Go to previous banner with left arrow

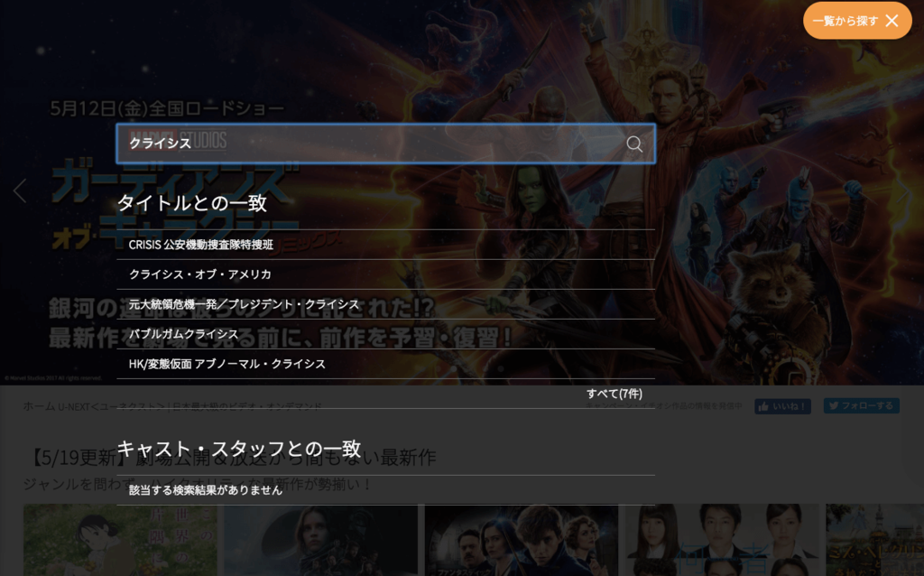click(x=20, y=191)
